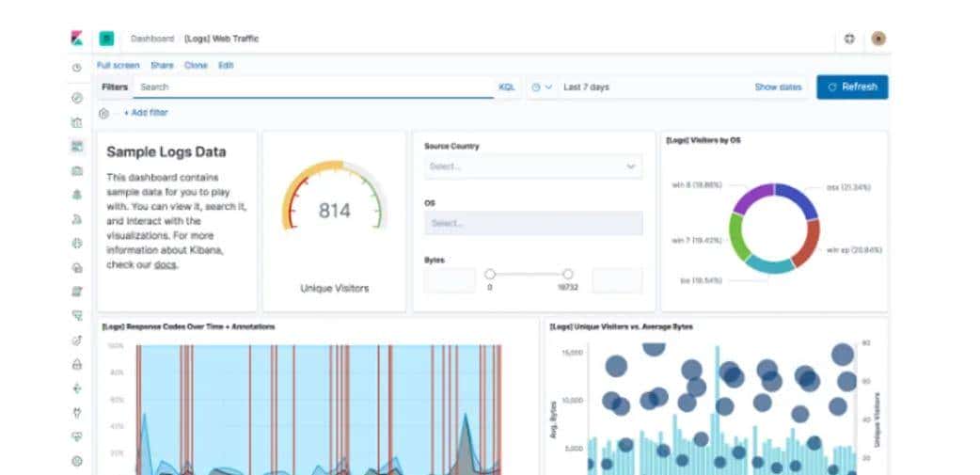Expand the Source Country dropdown
The width and height of the screenshot is (980, 475).
pyautogui.click(x=533, y=166)
